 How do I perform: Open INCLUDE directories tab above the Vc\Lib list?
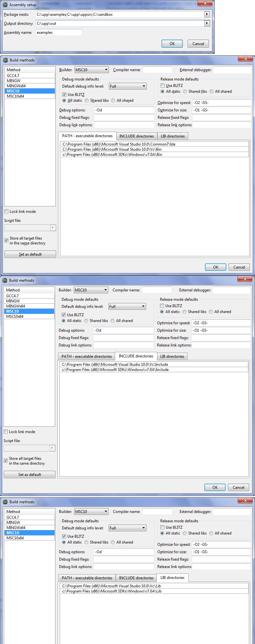tap(136, 578)
